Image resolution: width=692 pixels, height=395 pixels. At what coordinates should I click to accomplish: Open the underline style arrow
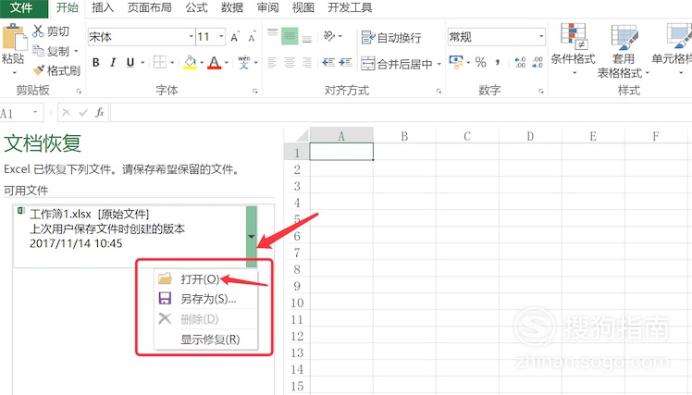(143, 63)
